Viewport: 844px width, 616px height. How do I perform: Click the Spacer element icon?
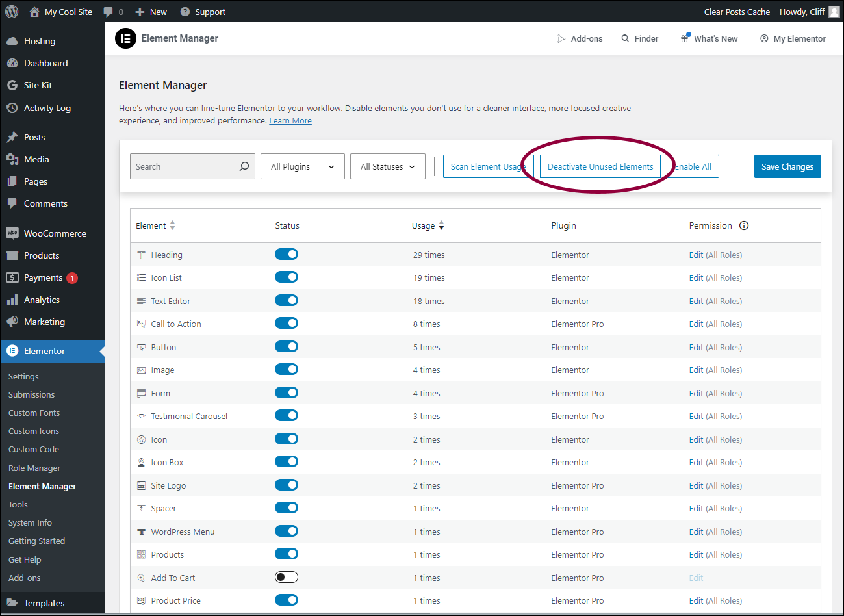pyautogui.click(x=141, y=508)
